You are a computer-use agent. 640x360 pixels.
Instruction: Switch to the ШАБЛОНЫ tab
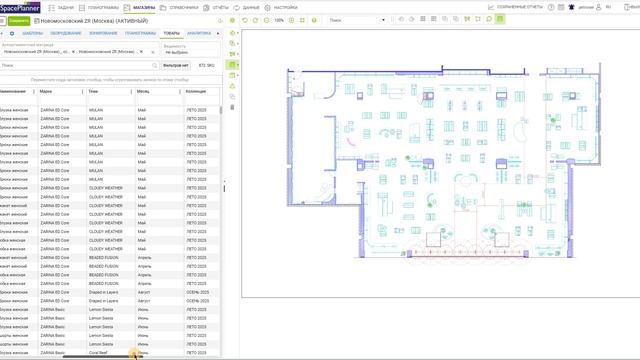(x=33, y=33)
